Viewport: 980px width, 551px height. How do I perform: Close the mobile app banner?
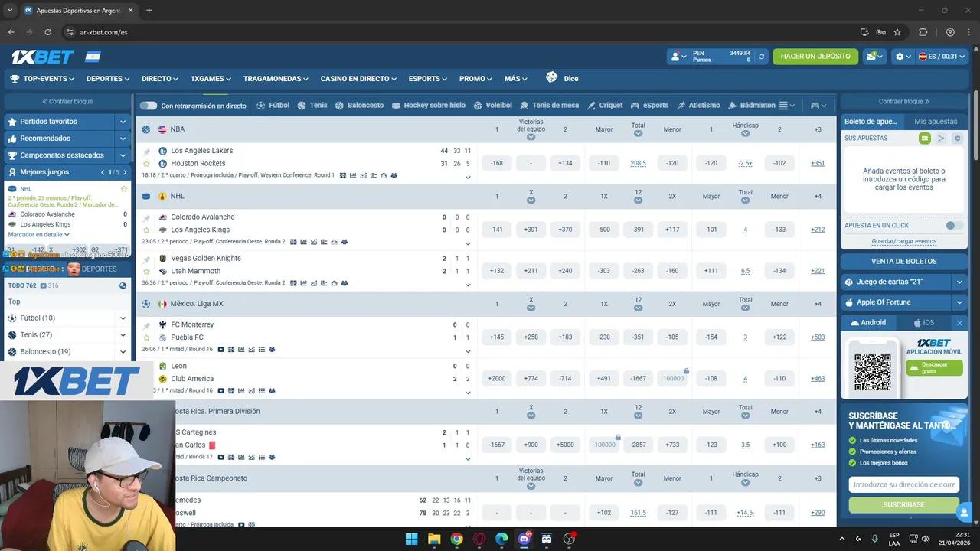[959, 323]
